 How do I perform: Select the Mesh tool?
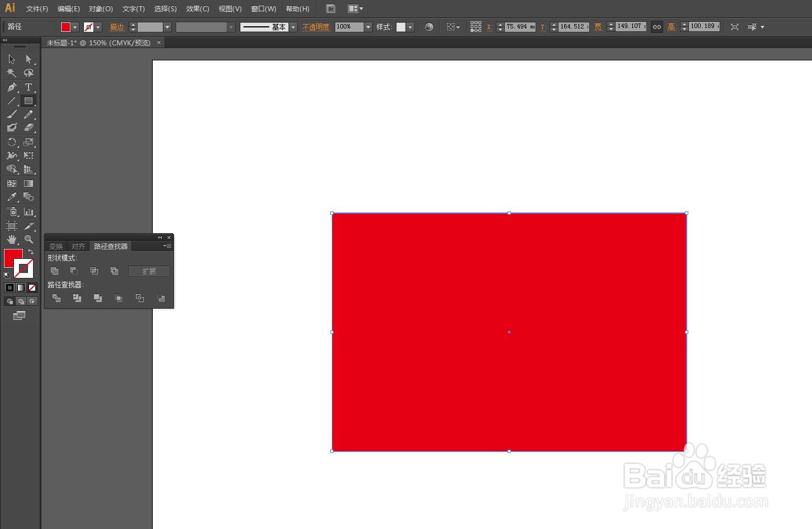[12, 183]
